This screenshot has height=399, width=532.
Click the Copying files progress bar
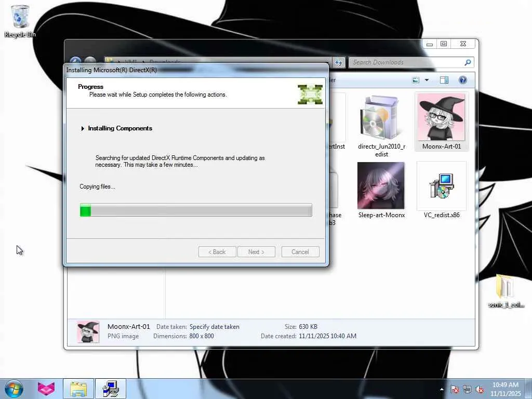(196, 210)
